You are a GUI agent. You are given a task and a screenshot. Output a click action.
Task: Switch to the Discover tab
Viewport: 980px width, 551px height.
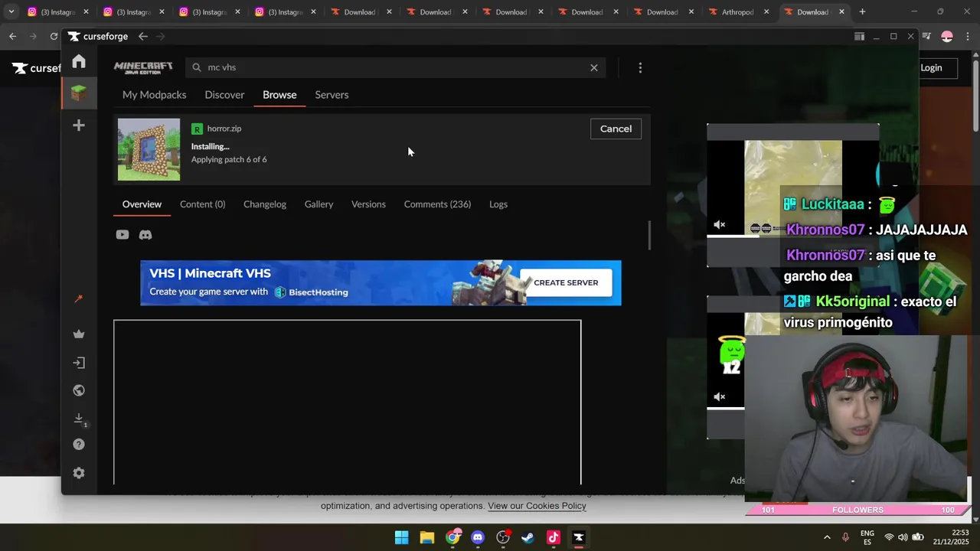coord(224,95)
